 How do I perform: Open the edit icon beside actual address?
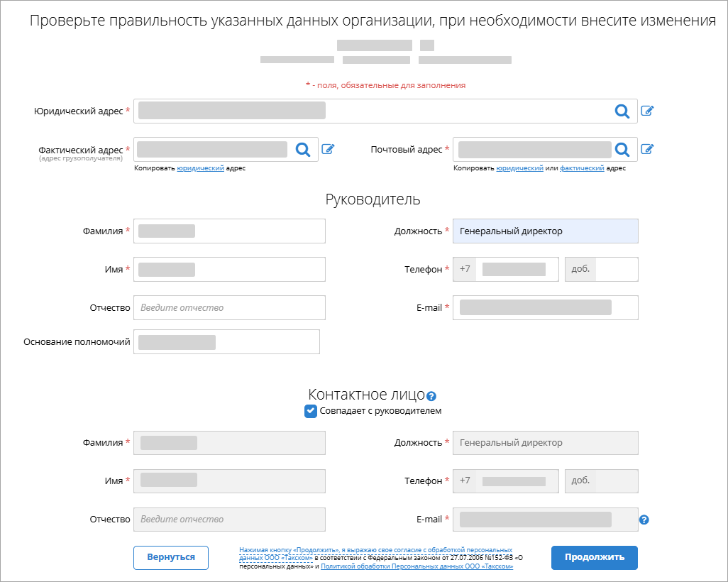(328, 149)
